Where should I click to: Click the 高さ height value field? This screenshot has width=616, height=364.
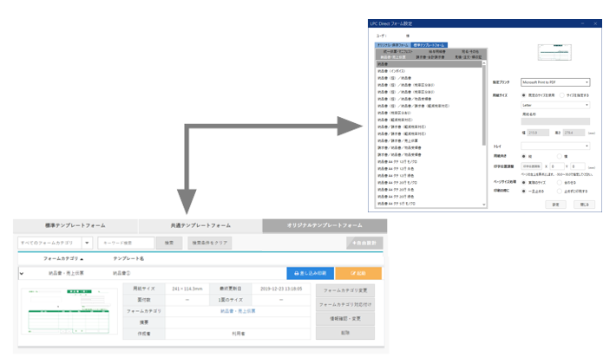[x=573, y=133]
